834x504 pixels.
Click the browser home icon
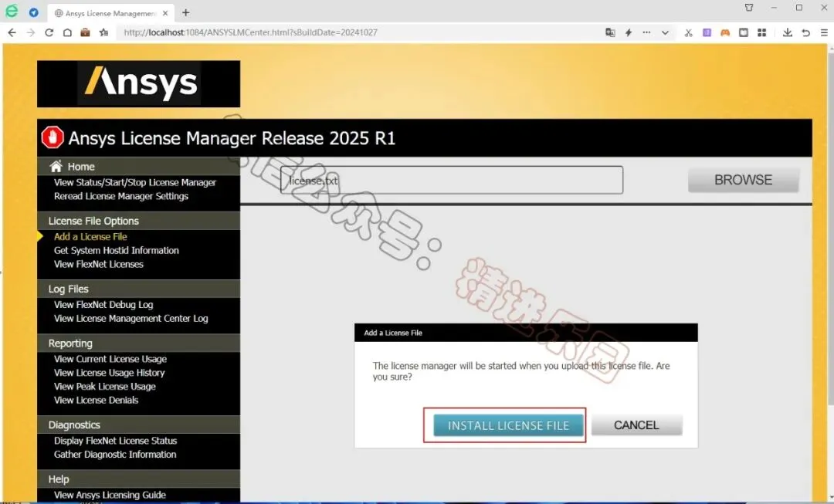[67, 32]
